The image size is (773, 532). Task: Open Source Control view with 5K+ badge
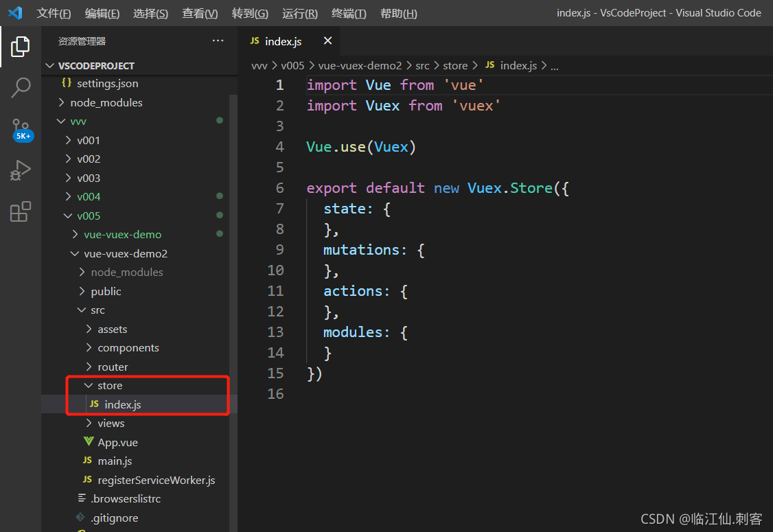[x=22, y=130]
